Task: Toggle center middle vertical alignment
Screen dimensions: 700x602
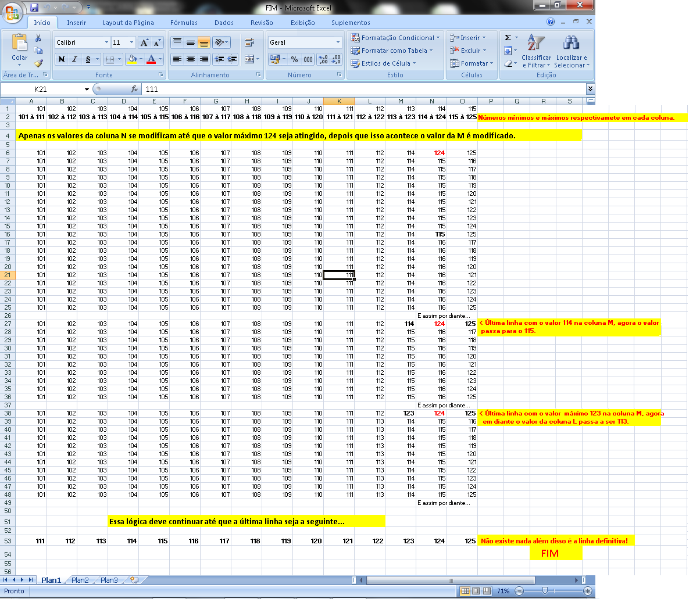Action: click(x=190, y=43)
